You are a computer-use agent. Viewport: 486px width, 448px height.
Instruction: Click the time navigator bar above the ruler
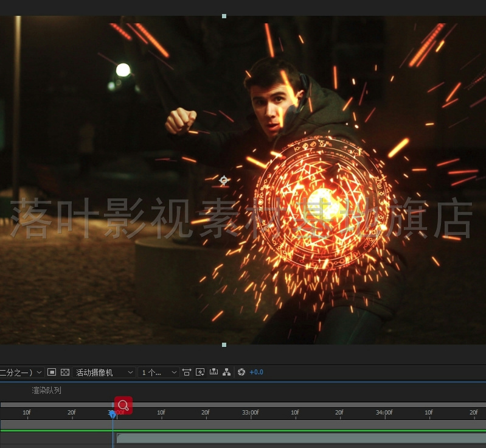click(243, 405)
